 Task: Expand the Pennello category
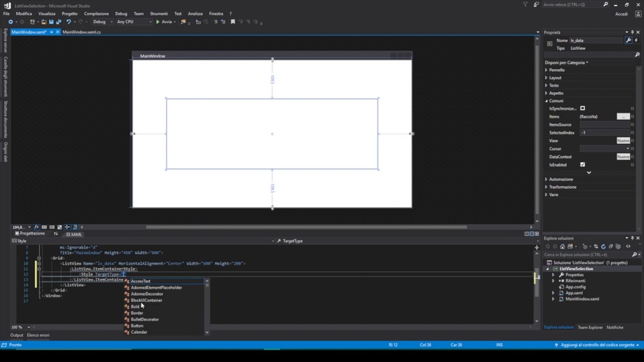coord(546,70)
